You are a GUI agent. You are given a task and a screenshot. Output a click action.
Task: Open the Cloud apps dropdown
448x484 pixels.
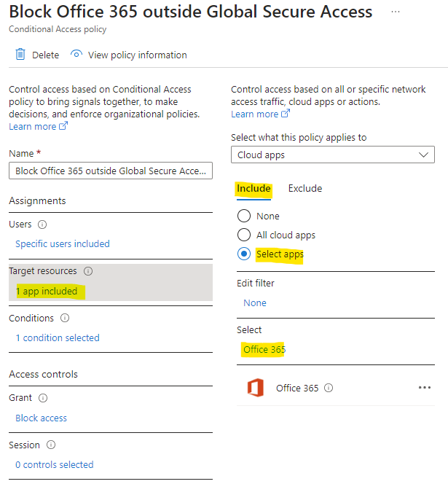point(333,155)
